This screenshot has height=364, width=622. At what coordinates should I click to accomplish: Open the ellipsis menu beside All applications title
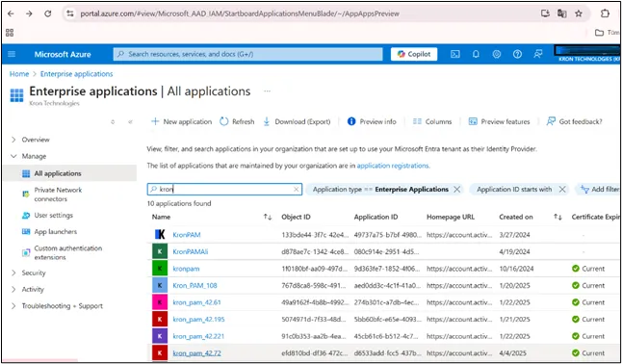268,91
